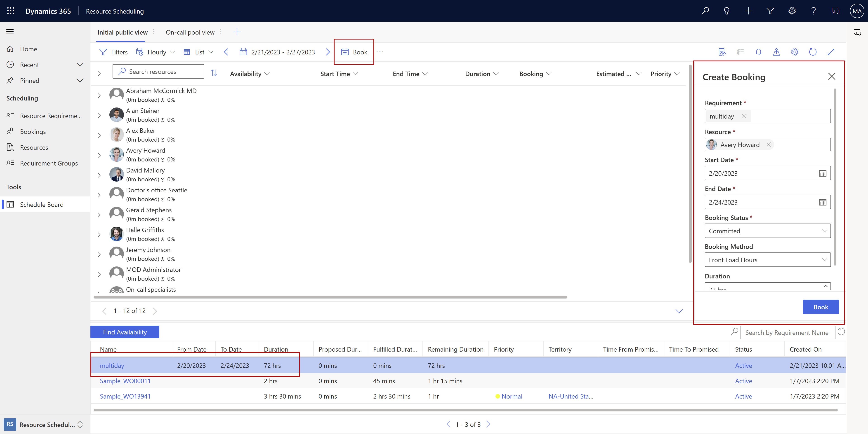Screen dimensions: 868x434
Task: Click the Initial public view tab
Action: [x=122, y=32]
